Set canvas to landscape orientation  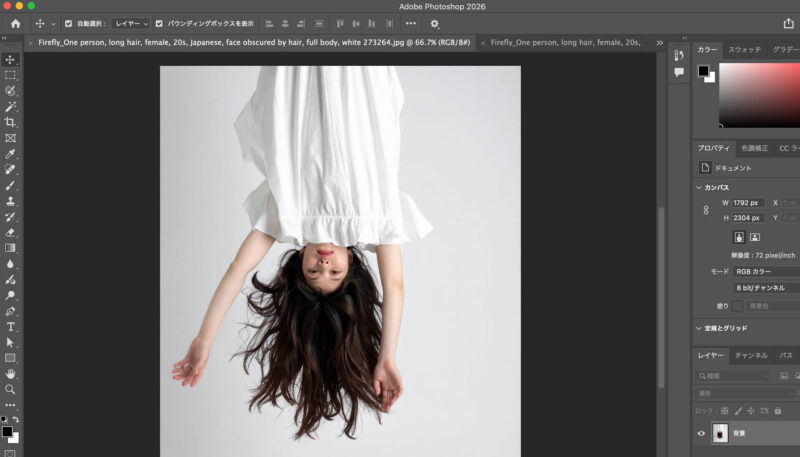755,237
